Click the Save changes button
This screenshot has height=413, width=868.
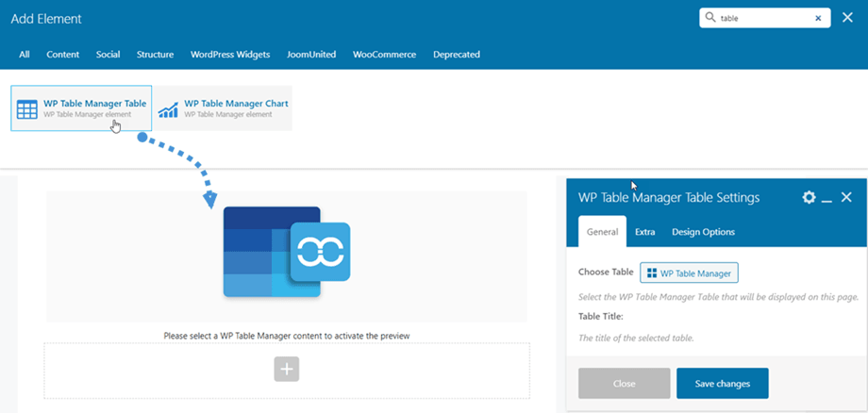pos(722,384)
